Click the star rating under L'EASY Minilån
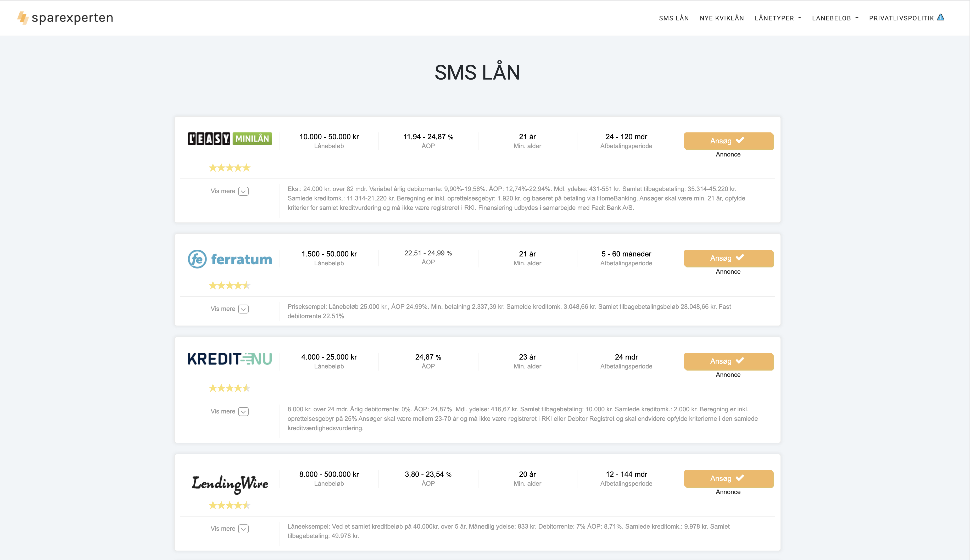 click(230, 168)
